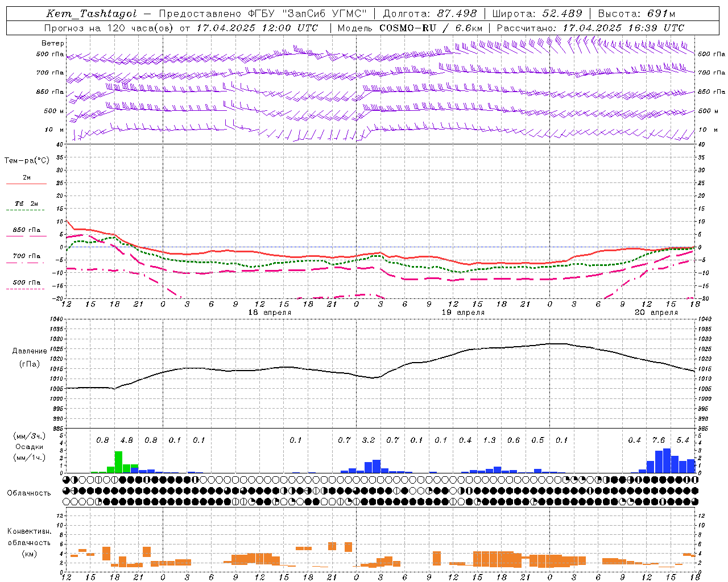
Task: Click the green dotted line sample under 'Td 2м'
Action: coord(25,210)
